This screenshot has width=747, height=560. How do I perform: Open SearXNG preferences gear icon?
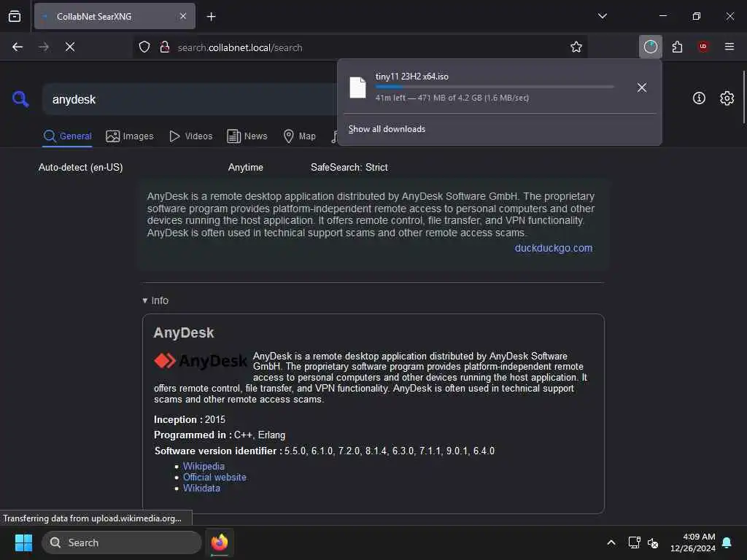pos(727,98)
